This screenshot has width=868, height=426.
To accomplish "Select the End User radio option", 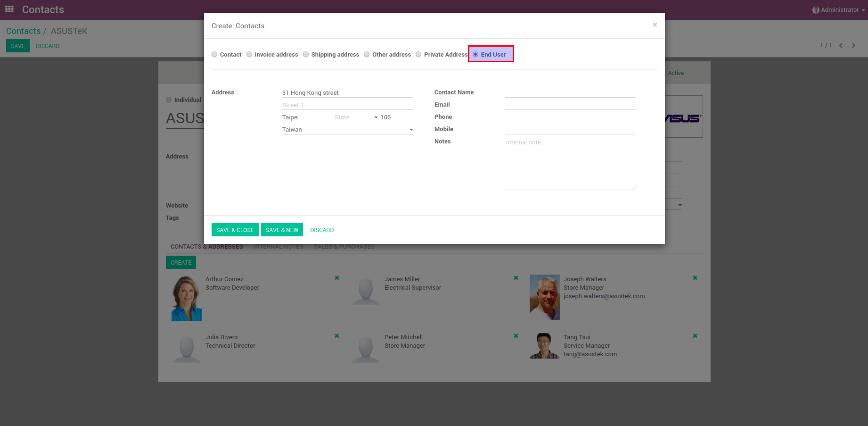I will tap(475, 54).
